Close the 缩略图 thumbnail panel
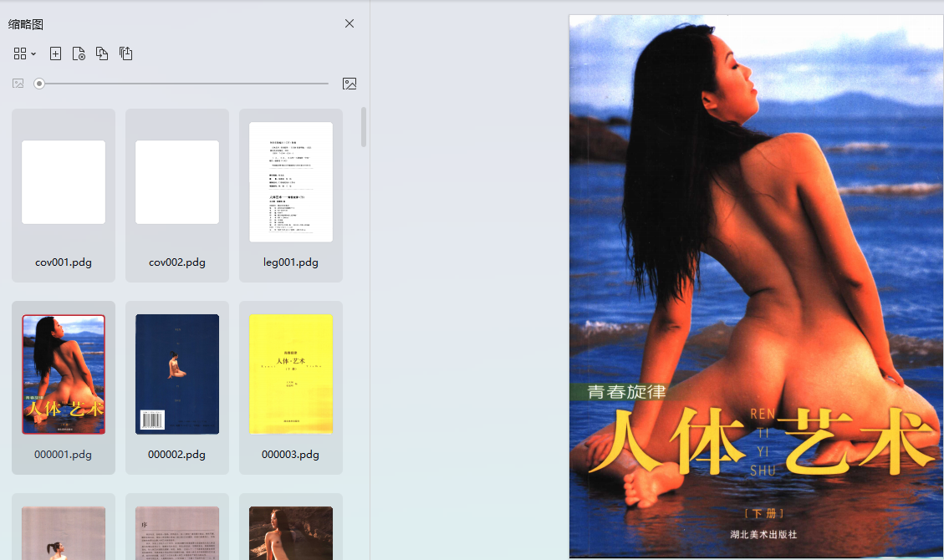This screenshot has height=560, width=944. pos(350,23)
